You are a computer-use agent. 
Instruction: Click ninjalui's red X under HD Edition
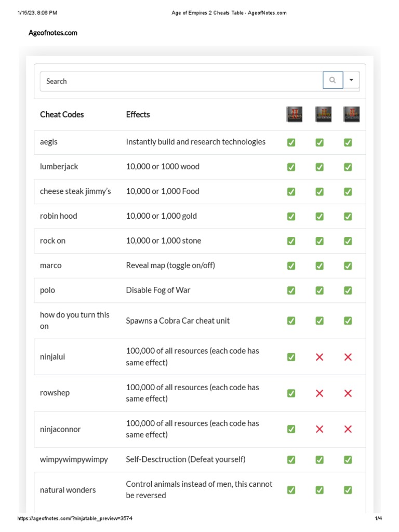click(x=320, y=357)
